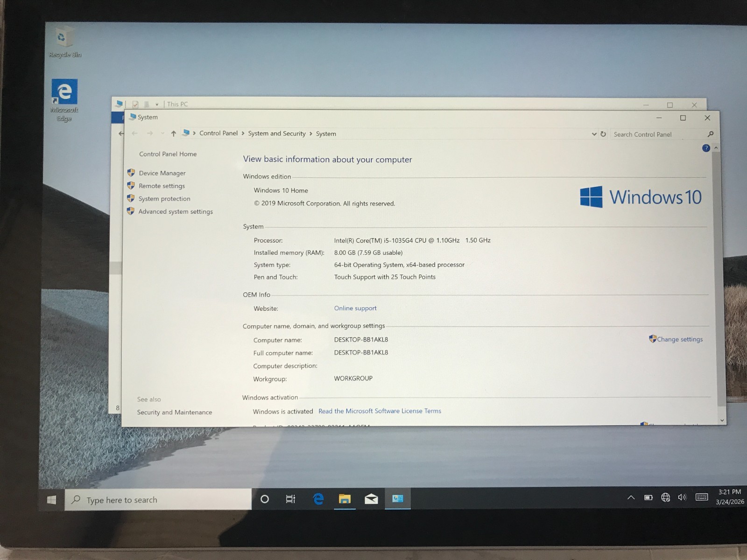Image resolution: width=747 pixels, height=560 pixels.
Task: Click the scrollbar down arrow in System window
Action: point(722,420)
